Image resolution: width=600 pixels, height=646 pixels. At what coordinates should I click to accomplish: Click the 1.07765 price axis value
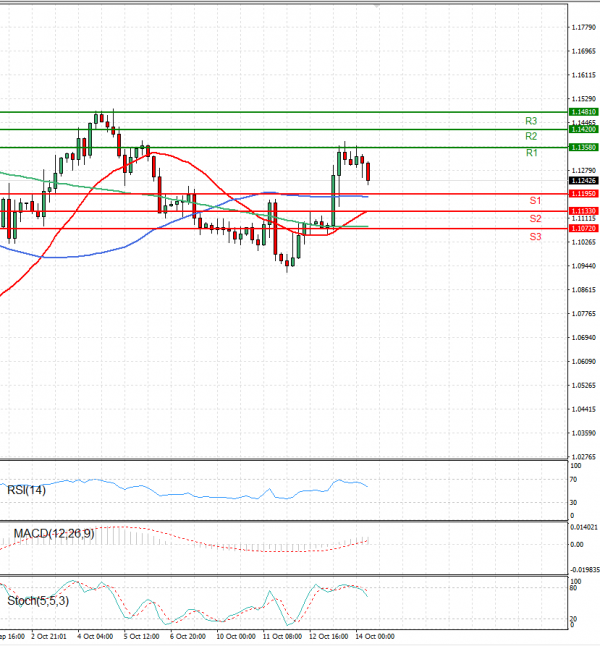pyautogui.click(x=584, y=314)
